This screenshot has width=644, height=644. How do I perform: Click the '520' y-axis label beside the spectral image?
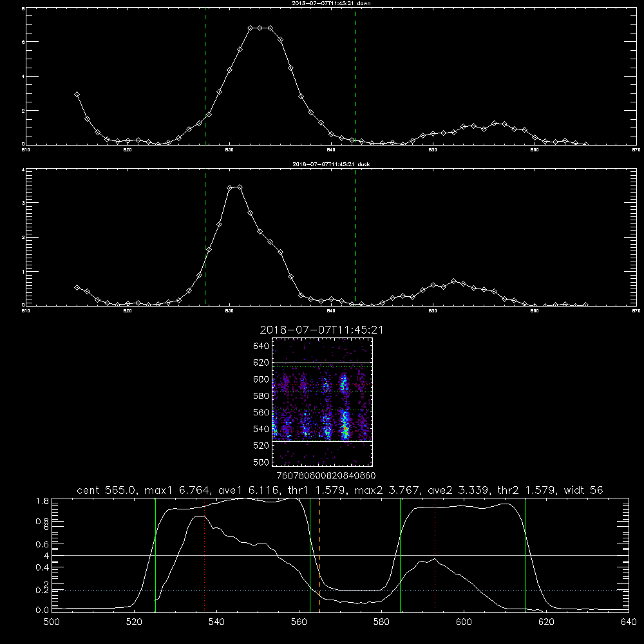coord(261,446)
